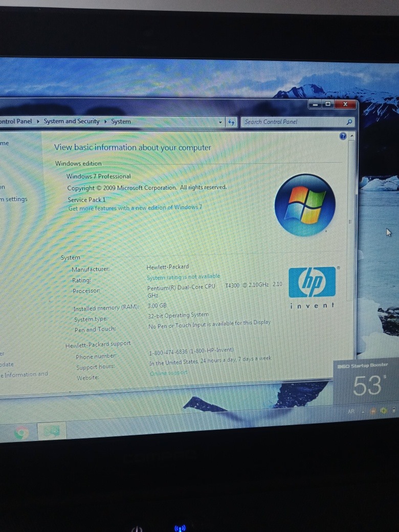Select the Service Pack 1 text
The width and height of the screenshot is (399, 532).
pos(86,199)
